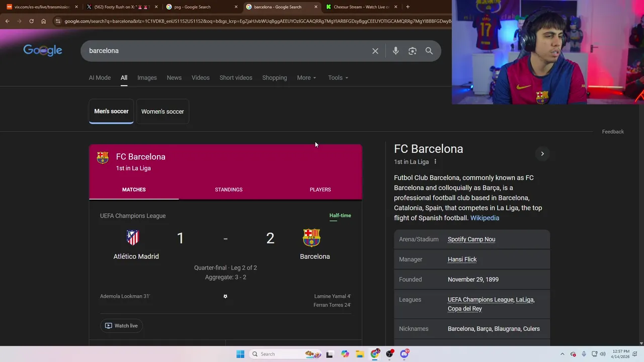This screenshot has width=644, height=362.
Task: Start voice search with the microphone icon
Action: pyautogui.click(x=395, y=51)
